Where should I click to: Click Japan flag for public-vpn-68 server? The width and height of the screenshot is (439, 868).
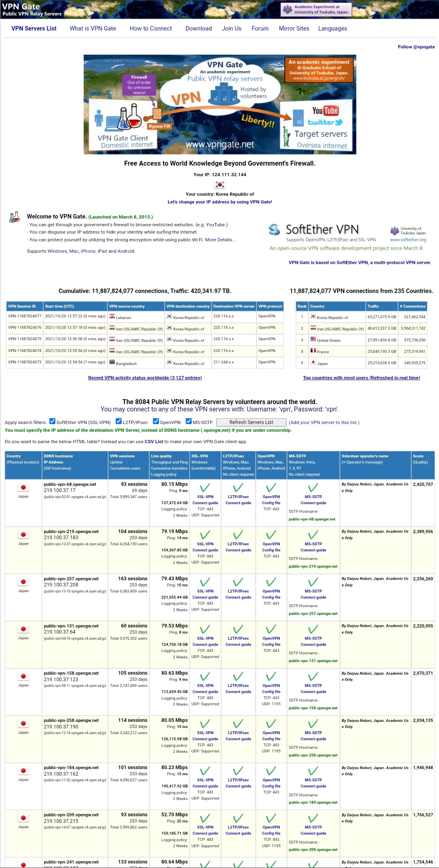click(x=23, y=487)
